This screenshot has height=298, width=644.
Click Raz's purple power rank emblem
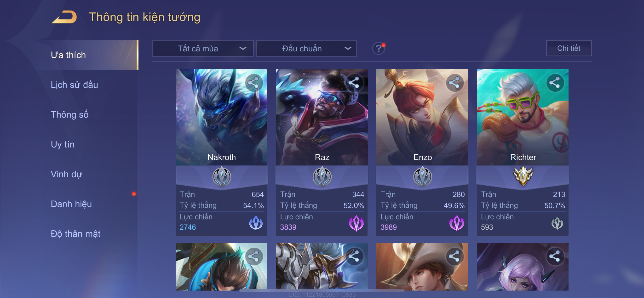coord(356,223)
